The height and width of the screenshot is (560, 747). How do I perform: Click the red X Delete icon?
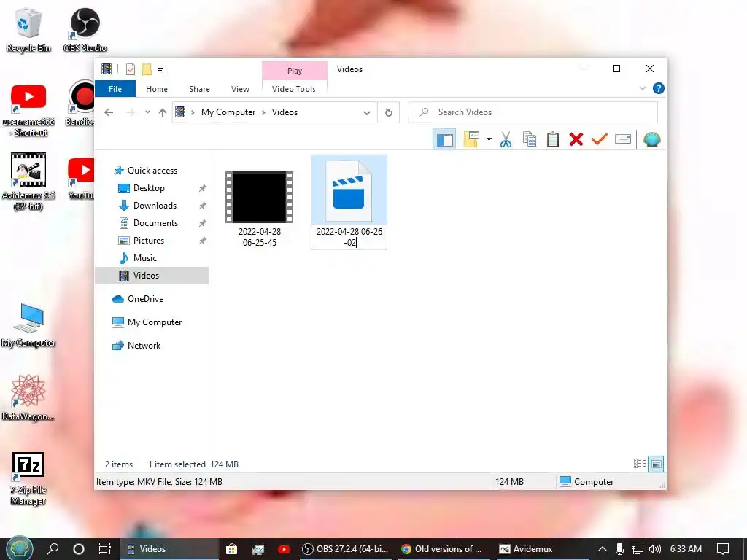[x=576, y=139]
